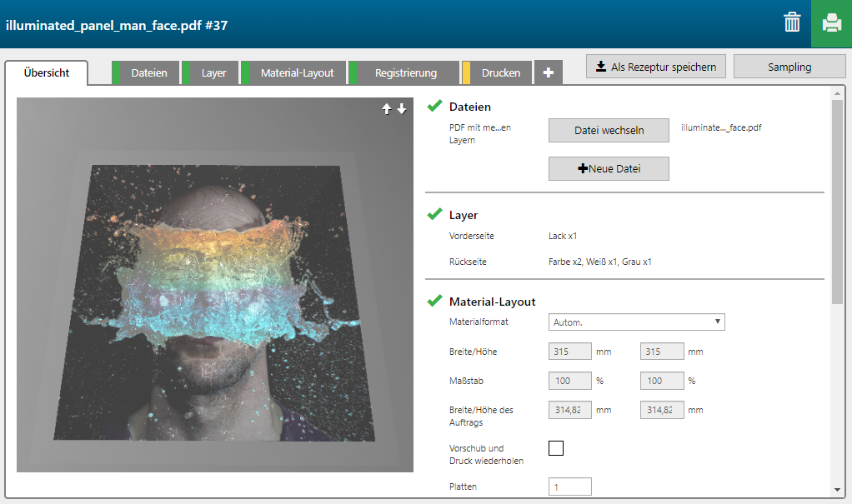Image resolution: width=852 pixels, height=504 pixels.
Task: Click the Neue Datei button
Action: tap(609, 168)
